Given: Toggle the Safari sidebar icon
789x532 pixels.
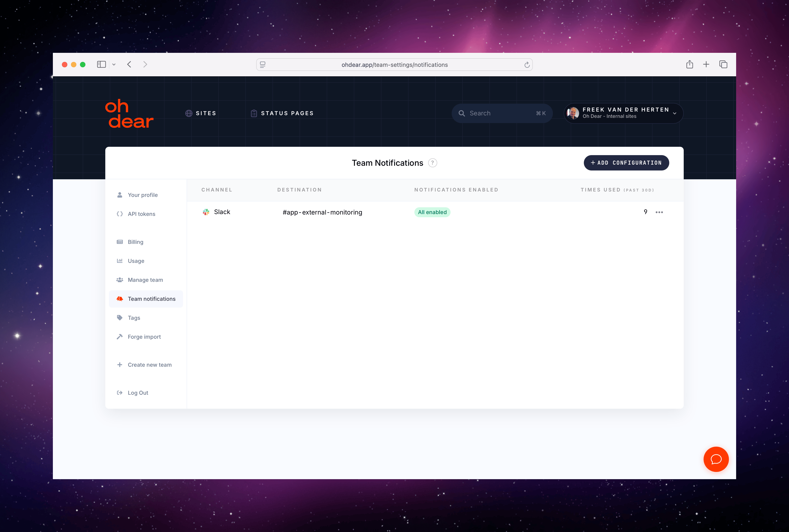Looking at the screenshot, I should point(101,64).
